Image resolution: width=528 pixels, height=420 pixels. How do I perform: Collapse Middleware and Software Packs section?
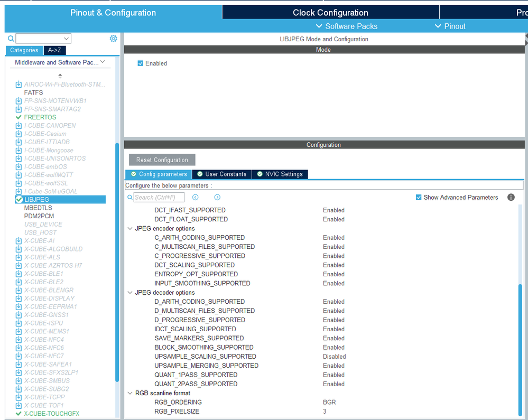(x=103, y=62)
